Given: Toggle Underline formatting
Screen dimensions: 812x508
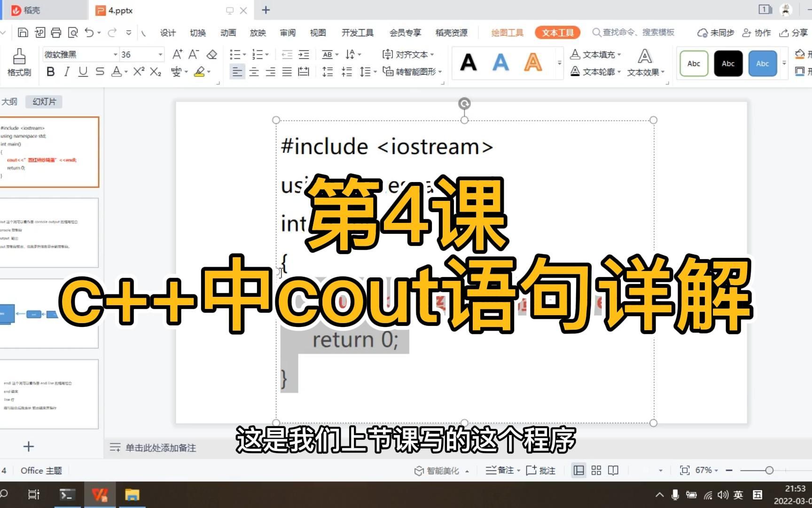Looking at the screenshot, I should pyautogui.click(x=83, y=71).
